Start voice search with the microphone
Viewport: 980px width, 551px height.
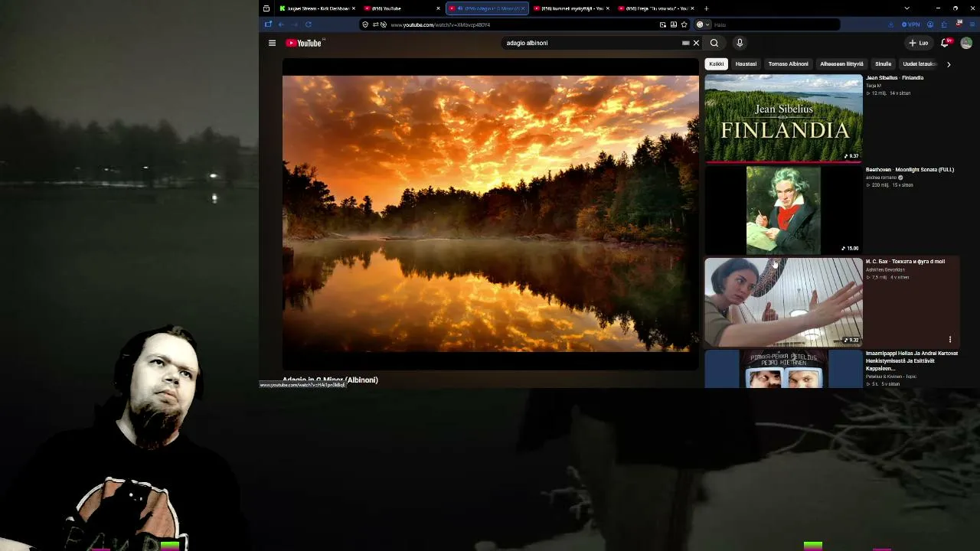(x=740, y=43)
